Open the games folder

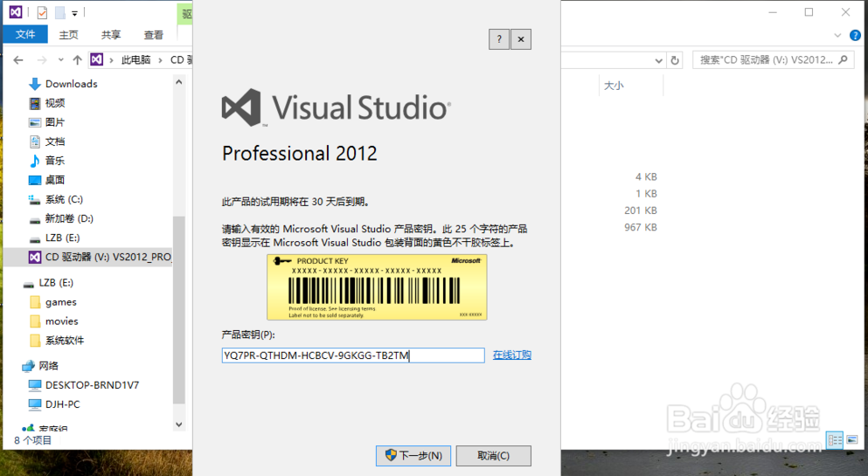coord(61,302)
